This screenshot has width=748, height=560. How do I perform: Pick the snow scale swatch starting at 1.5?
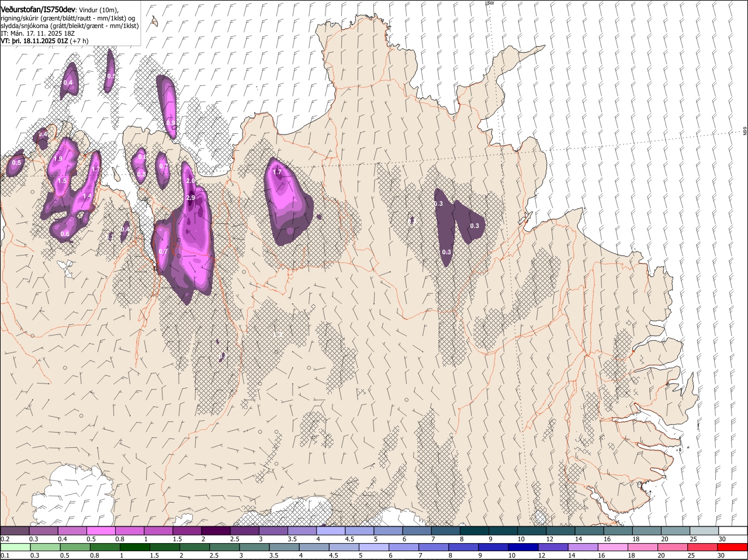pyautogui.click(x=188, y=531)
